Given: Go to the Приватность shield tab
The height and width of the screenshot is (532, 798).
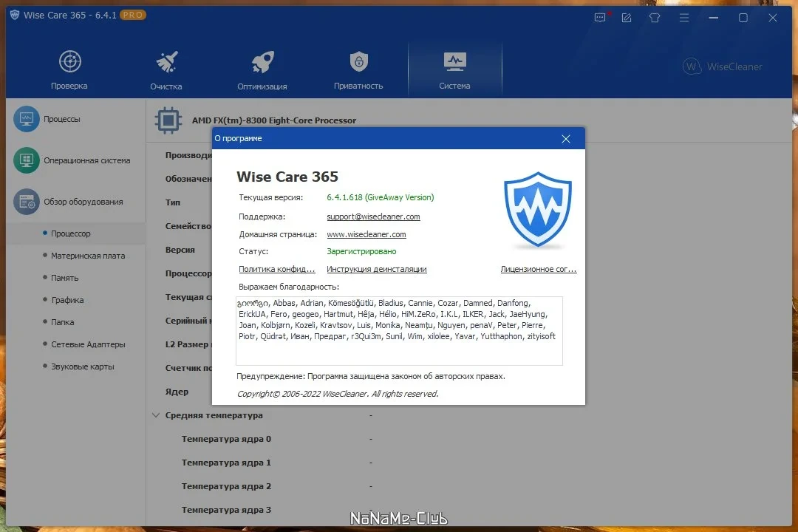Looking at the screenshot, I should click(x=358, y=69).
